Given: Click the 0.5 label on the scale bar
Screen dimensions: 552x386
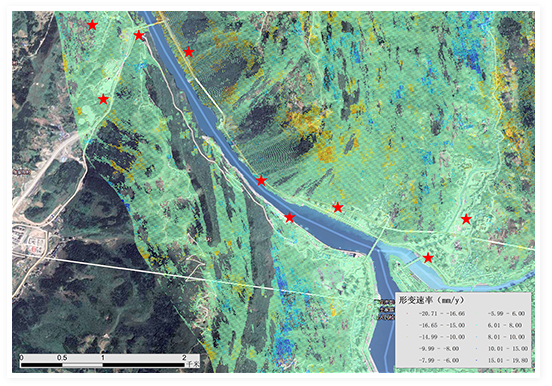Looking at the screenshot, I should click(62, 357).
